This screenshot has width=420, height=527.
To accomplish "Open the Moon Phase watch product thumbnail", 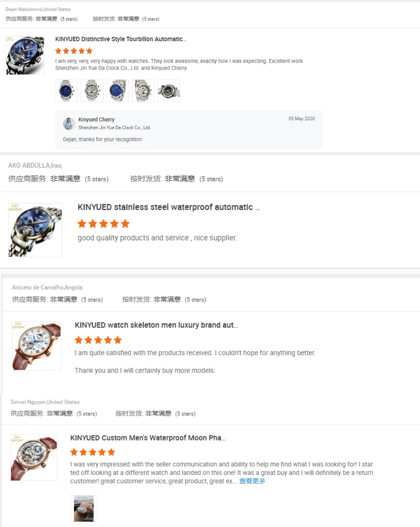I will [34, 457].
